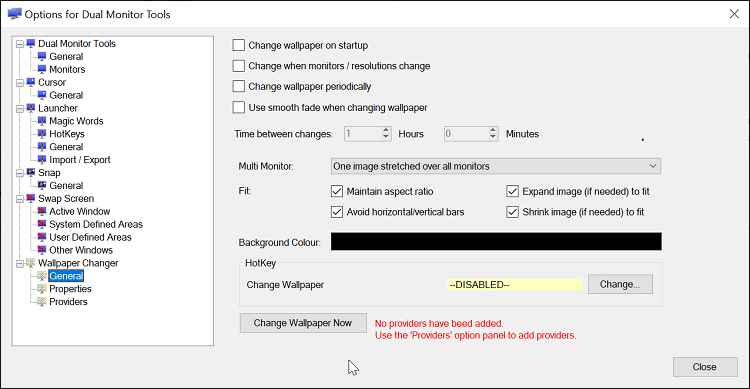Click the Active Window icon
The image size is (750, 389).
pos(42,211)
